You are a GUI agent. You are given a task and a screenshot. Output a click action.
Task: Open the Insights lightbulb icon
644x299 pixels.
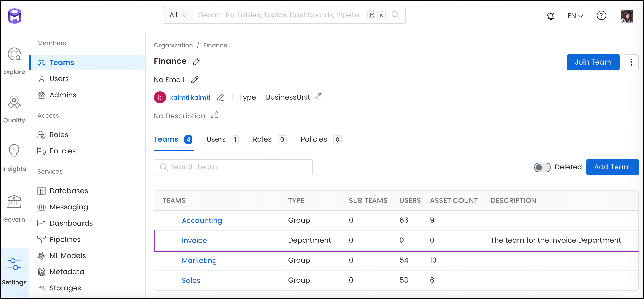[x=14, y=151]
